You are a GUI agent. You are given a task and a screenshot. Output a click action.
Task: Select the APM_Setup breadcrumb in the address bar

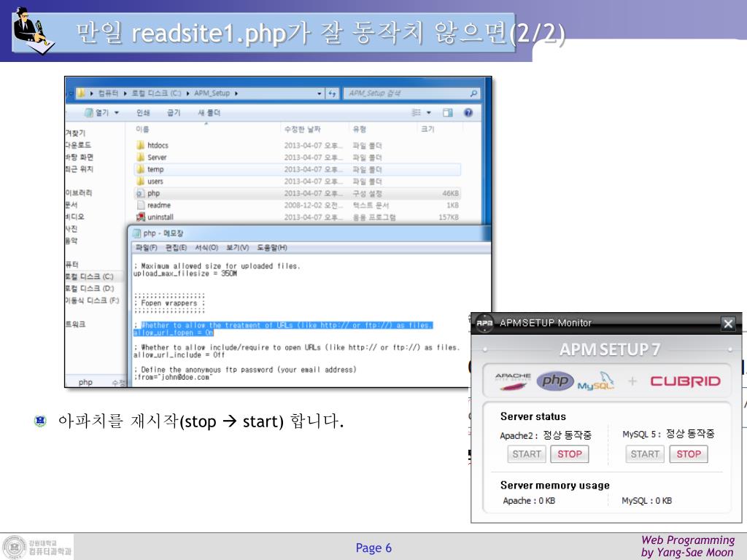212,93
